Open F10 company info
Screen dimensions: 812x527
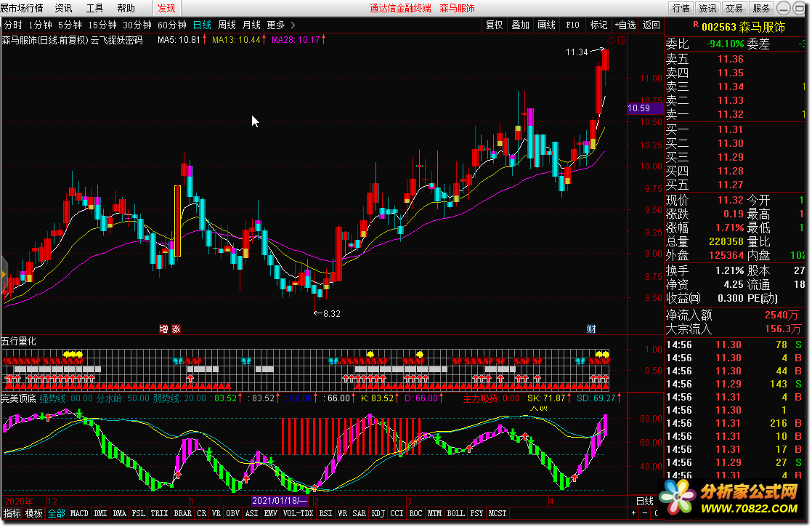point(573,25)
